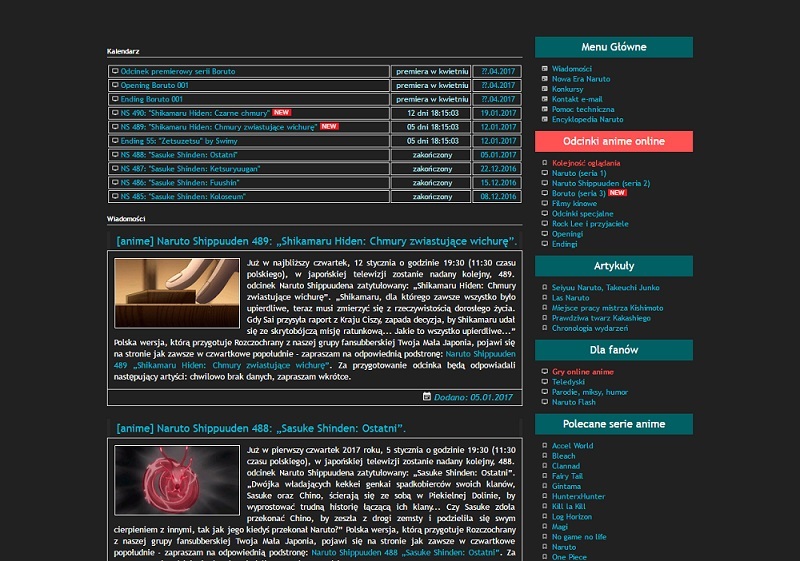The height and width of the screenshot is (561, 800).
Task: Read article Seiyuu Naruto, Takeuchi Junko
Action: 606,288
